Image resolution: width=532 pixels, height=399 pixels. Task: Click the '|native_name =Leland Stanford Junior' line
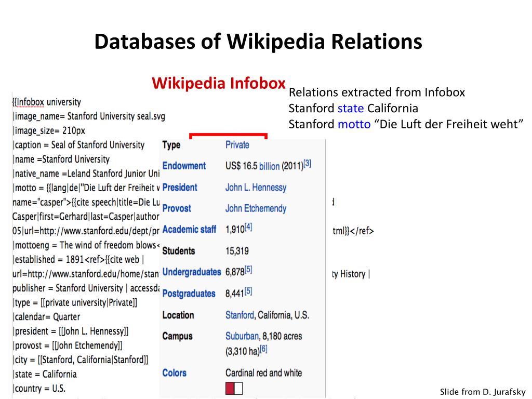tap(86, 174)
